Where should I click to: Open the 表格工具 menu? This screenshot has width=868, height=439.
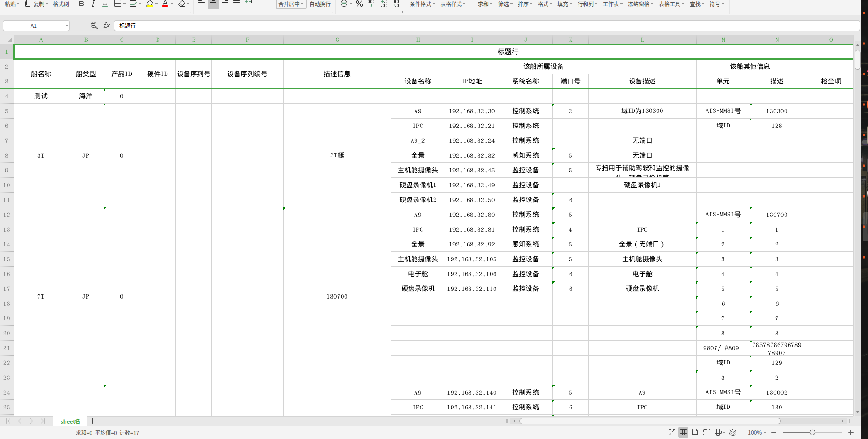click(671, 4)
